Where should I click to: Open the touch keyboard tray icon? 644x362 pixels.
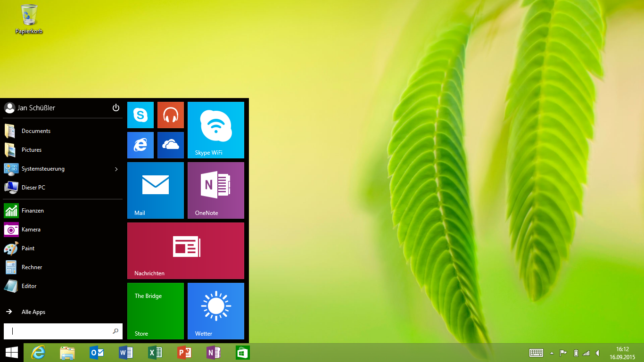coord(536,353)
